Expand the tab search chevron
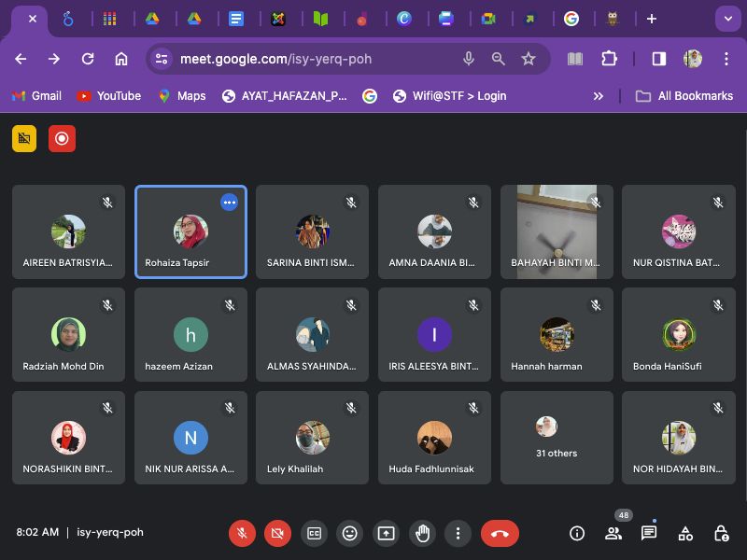 [726, 19]
